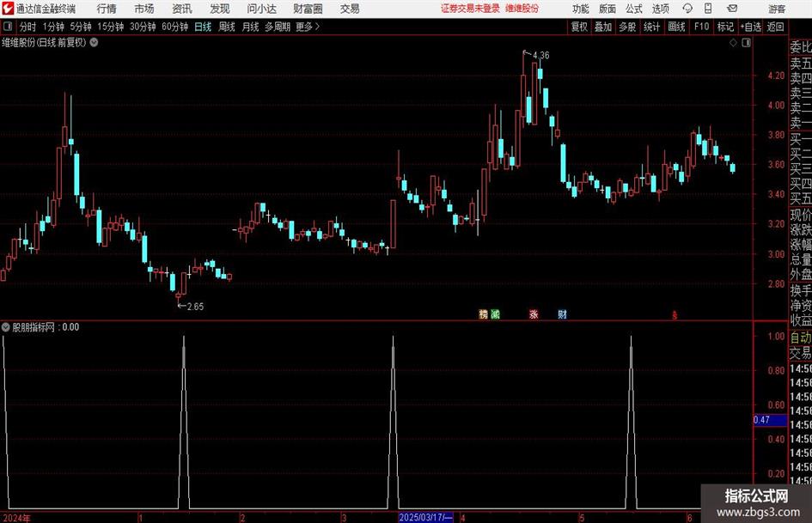
Task: Click the 返回 back button
Action: pos(775,27)
